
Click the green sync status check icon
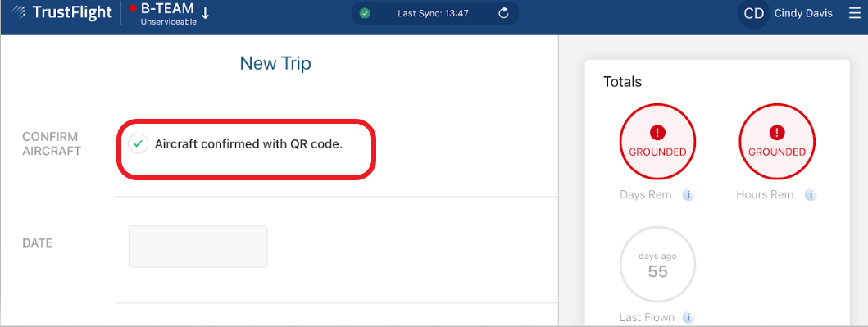(365, 13)
